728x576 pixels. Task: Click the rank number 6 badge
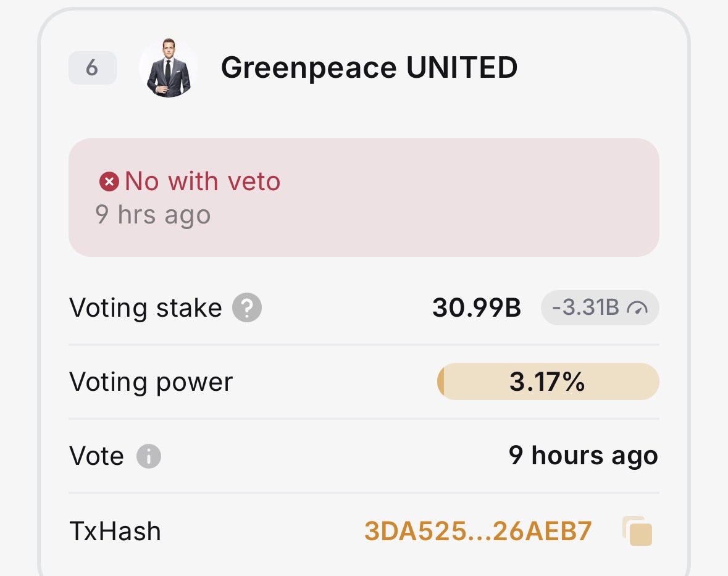92,68
